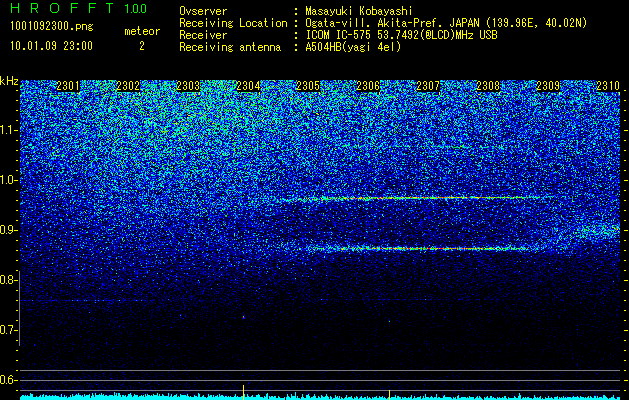
Task: Click time marker 2307
Action: click(x=428, y=86)
